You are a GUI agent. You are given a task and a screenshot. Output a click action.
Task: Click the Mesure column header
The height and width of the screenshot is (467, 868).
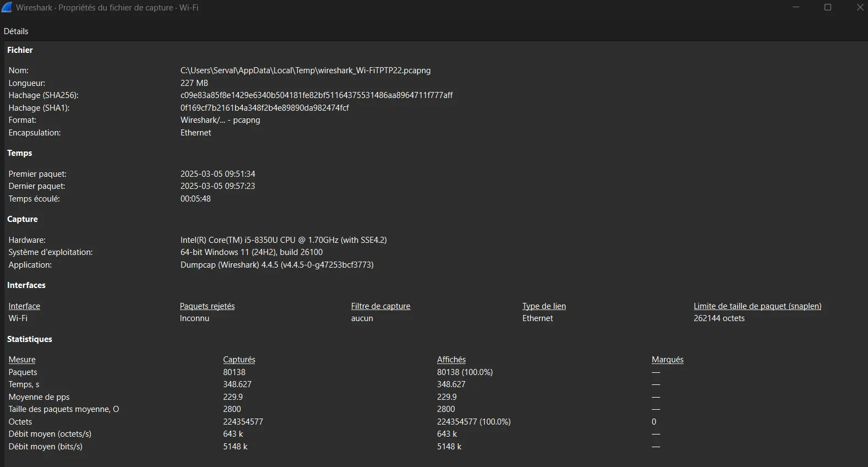[x=22, y=360]
